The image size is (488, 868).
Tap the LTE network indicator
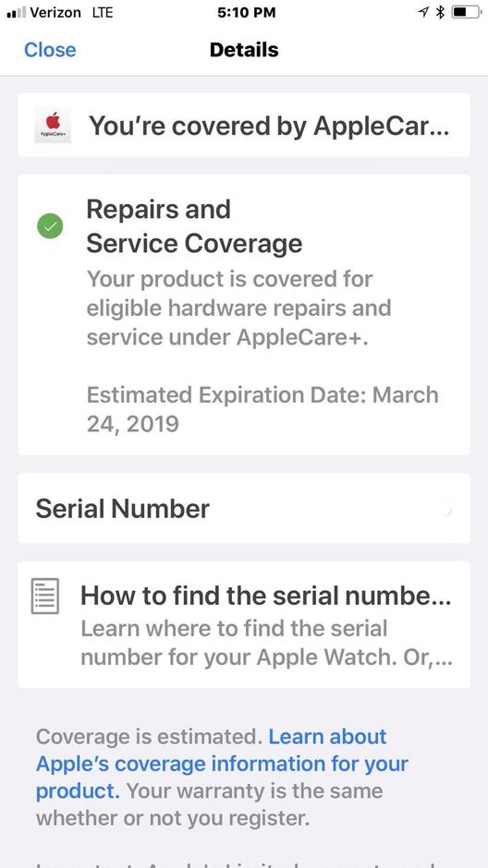coord(103,12)
